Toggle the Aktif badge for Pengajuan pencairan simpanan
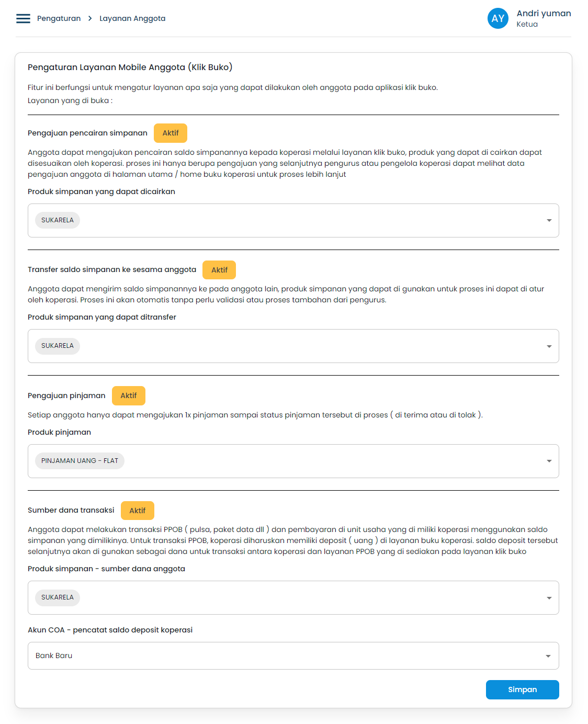This screenshot has height=724, width=588. [x=170, y=133]
